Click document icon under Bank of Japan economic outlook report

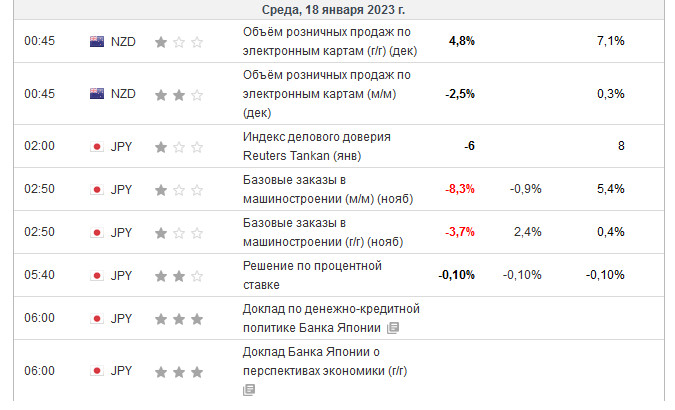[x=249, y=390]
